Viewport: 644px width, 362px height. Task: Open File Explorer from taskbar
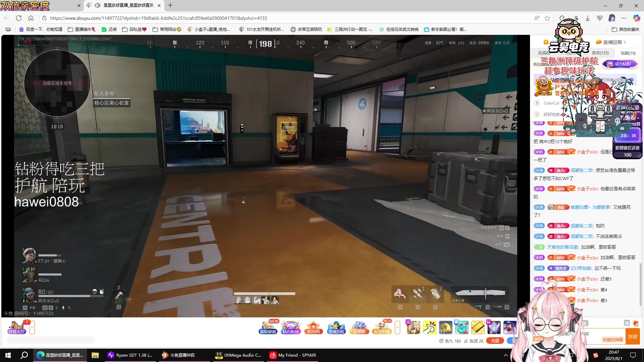(x=95, y=355)
